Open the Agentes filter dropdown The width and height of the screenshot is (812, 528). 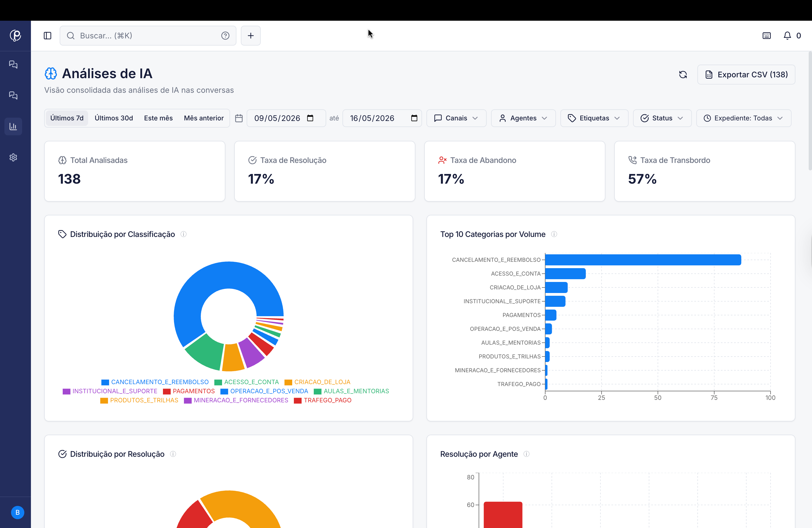pos(523,118)
